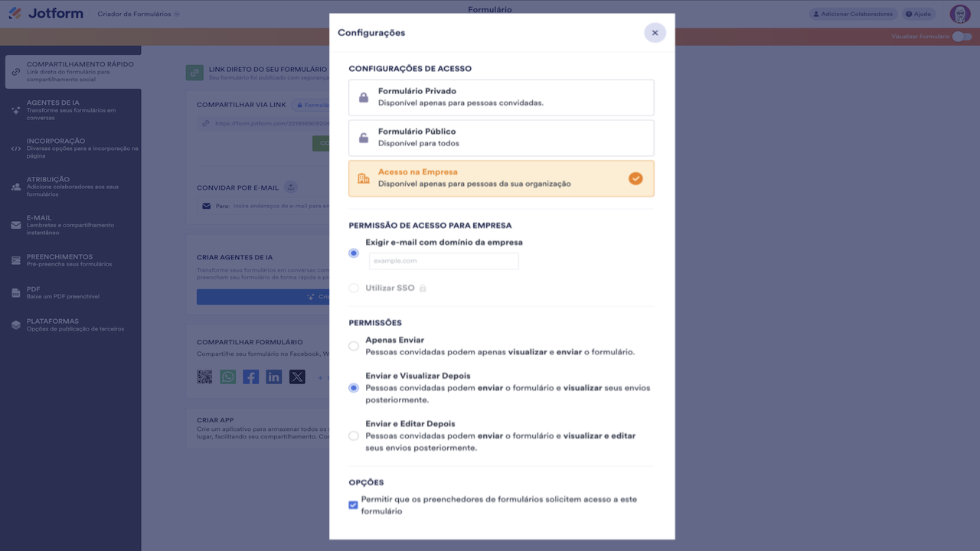Close the Configurações dialog with the X
The image size is (980, 551).
[655, 33]
